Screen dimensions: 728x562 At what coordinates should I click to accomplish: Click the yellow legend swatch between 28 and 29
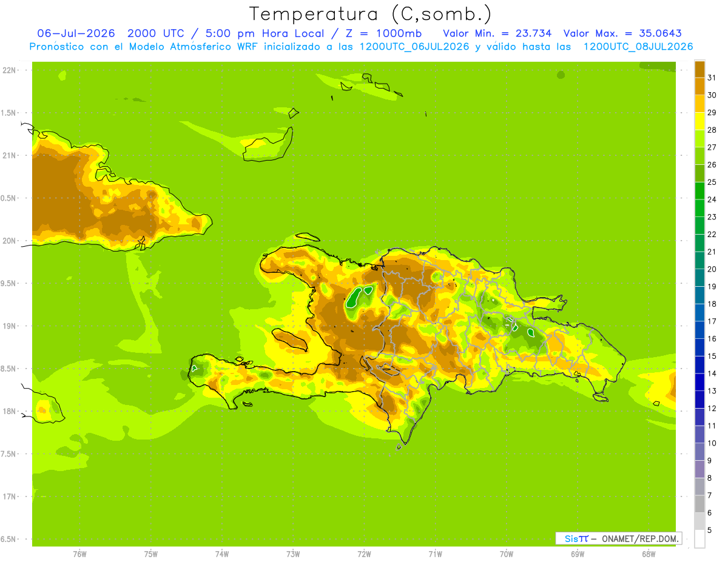click(699, 121)
